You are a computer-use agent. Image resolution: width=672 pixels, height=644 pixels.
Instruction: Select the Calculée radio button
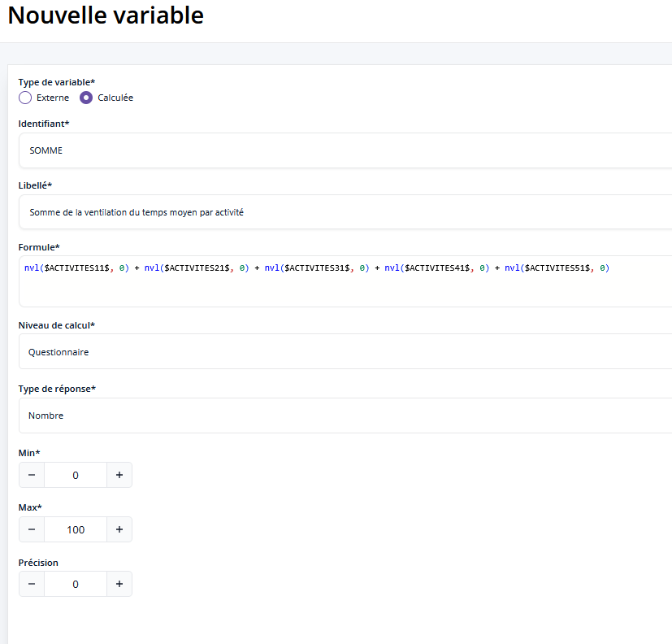tap(86, 98)
